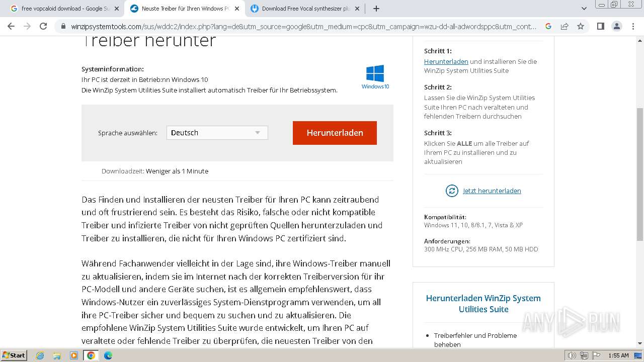Open the Deutsch language dropdown
The width and height of the screenshot is (644, 362).
pyautogui.click(x=217, y=133)
